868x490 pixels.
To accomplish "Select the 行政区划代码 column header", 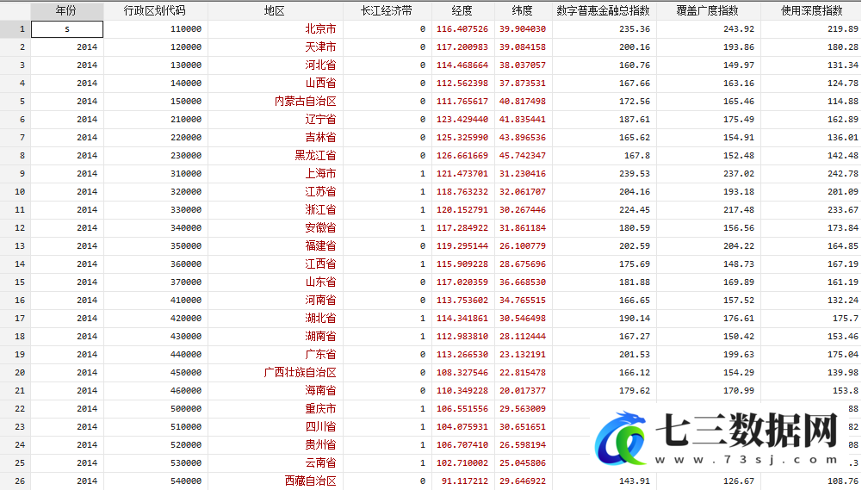I will (156, 10).
